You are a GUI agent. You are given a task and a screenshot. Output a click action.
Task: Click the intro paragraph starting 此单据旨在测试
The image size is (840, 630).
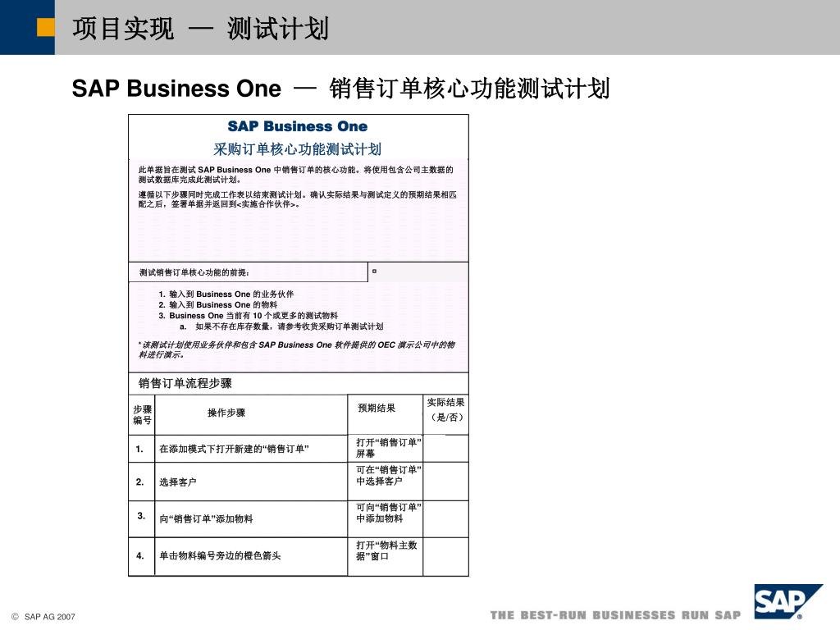295,175
